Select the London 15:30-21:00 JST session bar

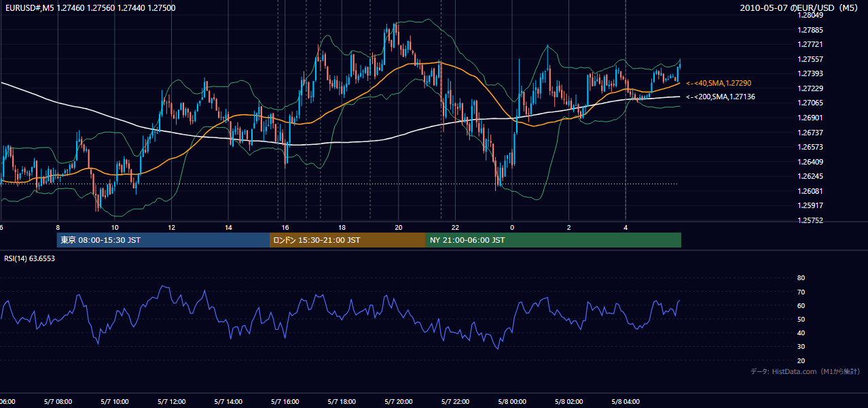tap(348, 240)
